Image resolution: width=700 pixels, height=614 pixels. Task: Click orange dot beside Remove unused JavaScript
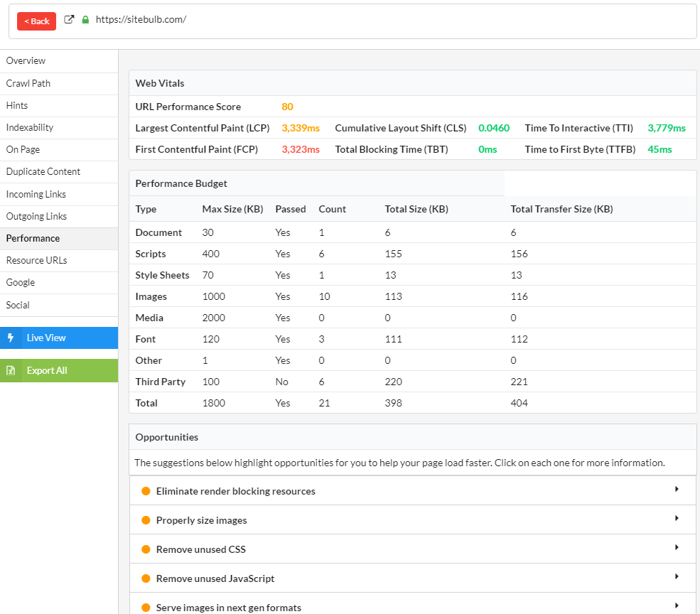pyautogui.click(x=146, y=578)
